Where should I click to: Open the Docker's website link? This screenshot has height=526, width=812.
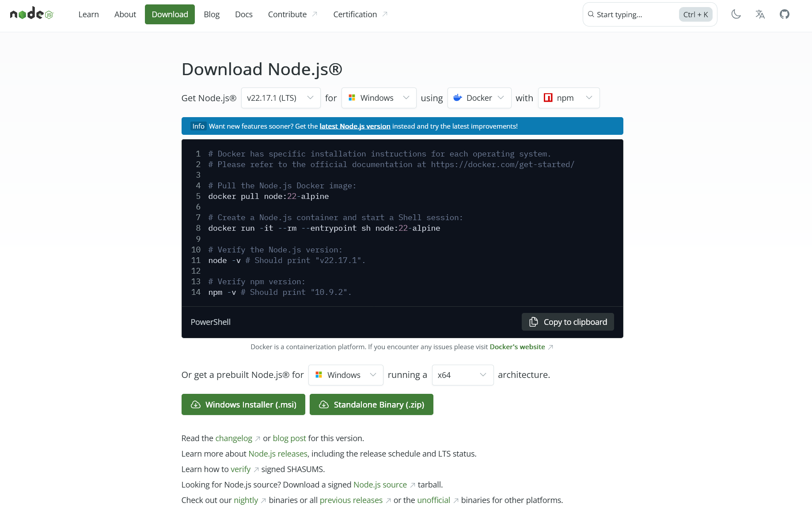517,347
